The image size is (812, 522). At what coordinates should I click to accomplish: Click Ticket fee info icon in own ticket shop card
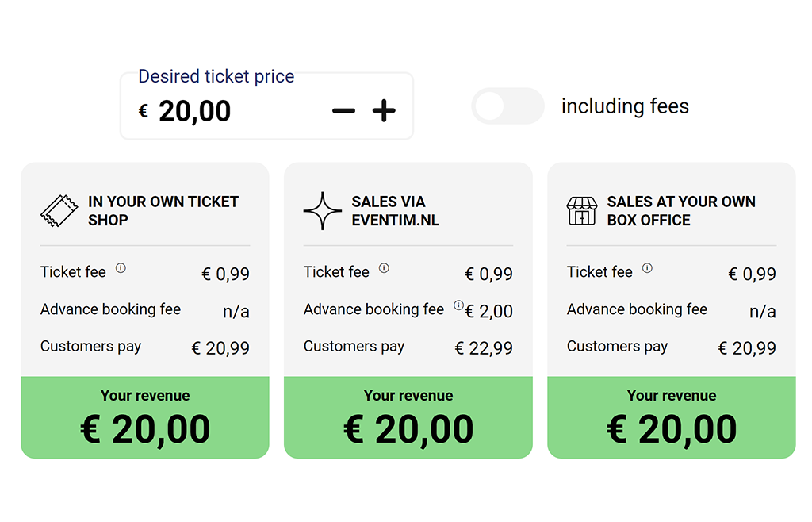(x=121, y=268)
